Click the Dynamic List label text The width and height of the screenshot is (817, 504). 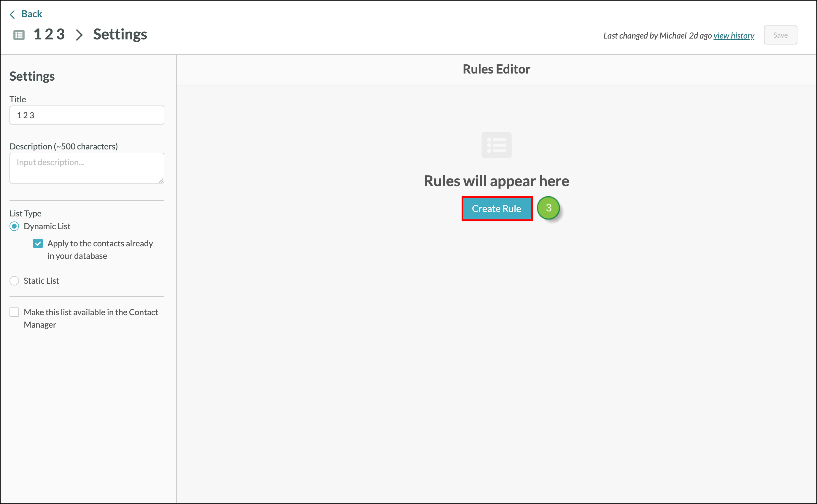(47, 226)
